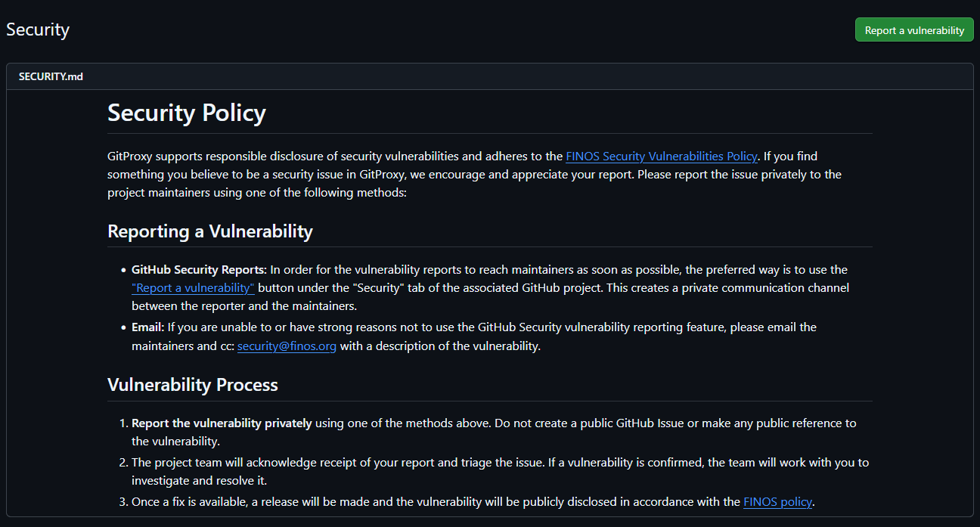980x527 pixels.
Task: Select the Security page title
Action: tap(38, 29)
